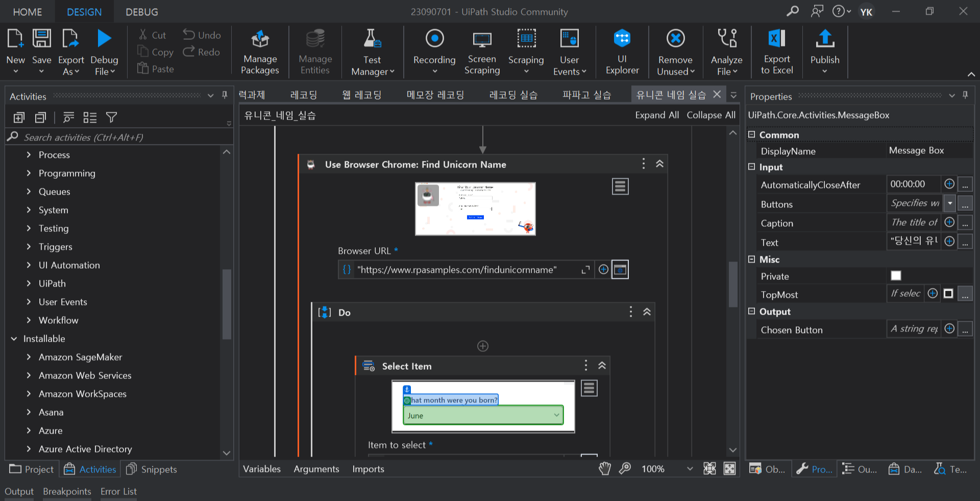Open the Variables panel

(x=262, y=469)
